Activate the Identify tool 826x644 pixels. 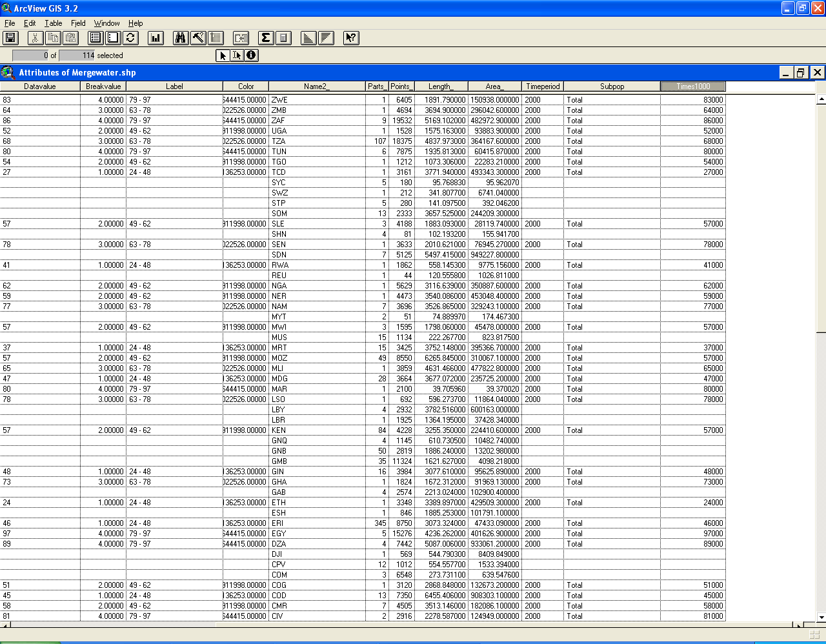pyautogui.click(x=252, y=55)
